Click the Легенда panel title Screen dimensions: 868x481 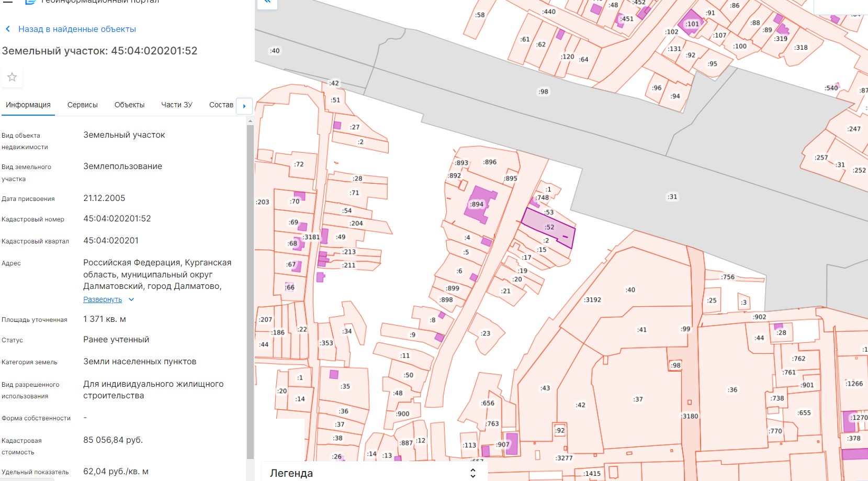point(291,473)
